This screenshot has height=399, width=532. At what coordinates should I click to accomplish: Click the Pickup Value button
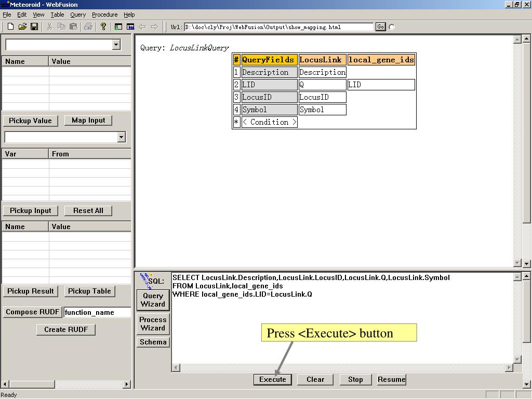tap(30, 121)
